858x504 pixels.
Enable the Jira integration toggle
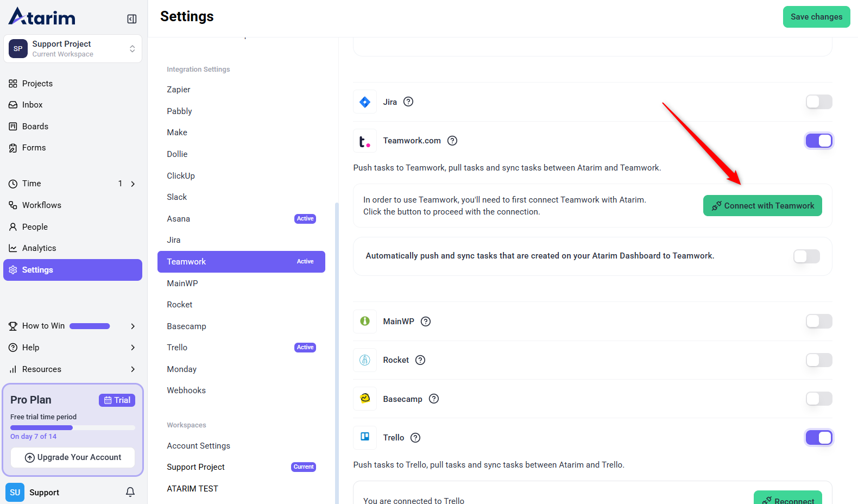tap(818, 102)
